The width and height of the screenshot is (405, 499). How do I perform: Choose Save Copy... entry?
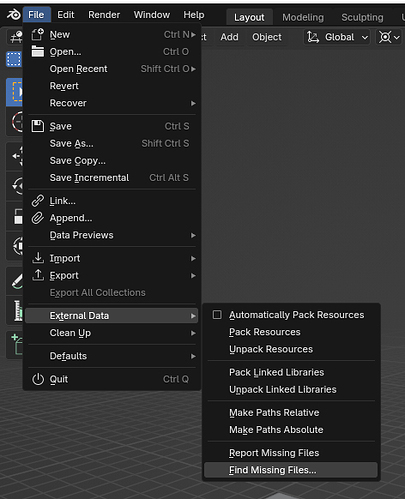(112, 161)
